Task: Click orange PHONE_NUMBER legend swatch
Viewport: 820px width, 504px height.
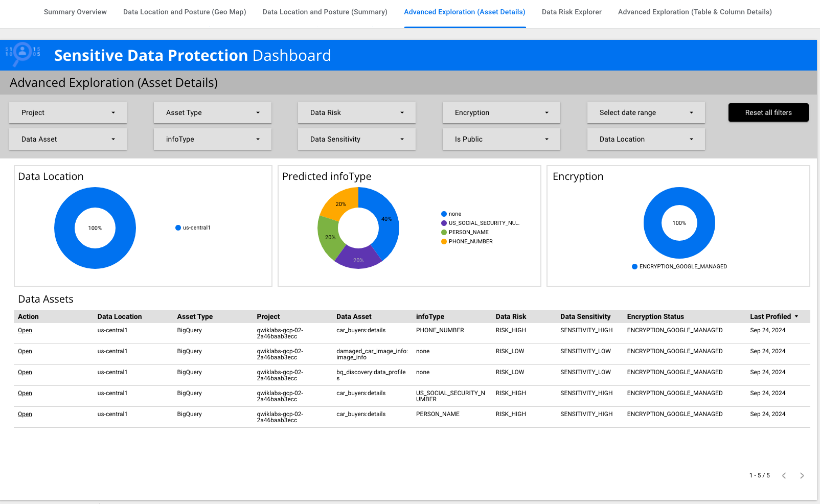Action: (x=444, y=242)
